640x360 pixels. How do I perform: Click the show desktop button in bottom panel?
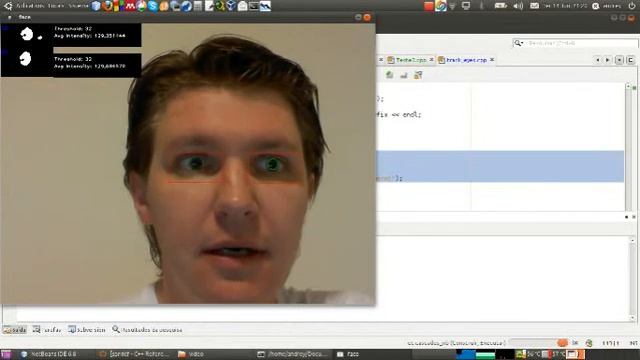pos(6,354)
